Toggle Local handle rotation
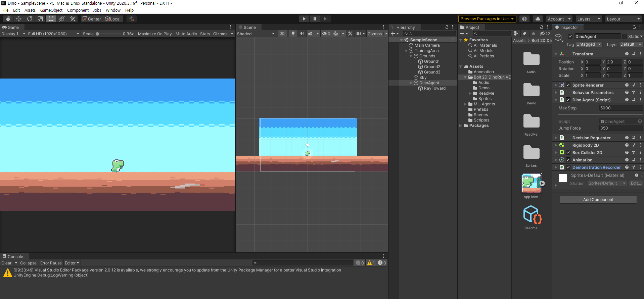This screenshot has height=299, width=644. point(113,19)
